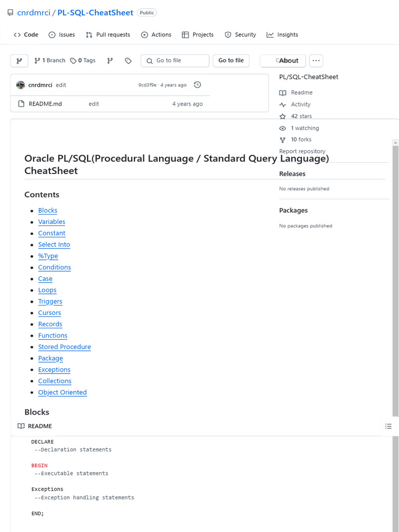Click the tags icon button
The height and width of the screenshot is (532, 399).
tap(128, 61)
